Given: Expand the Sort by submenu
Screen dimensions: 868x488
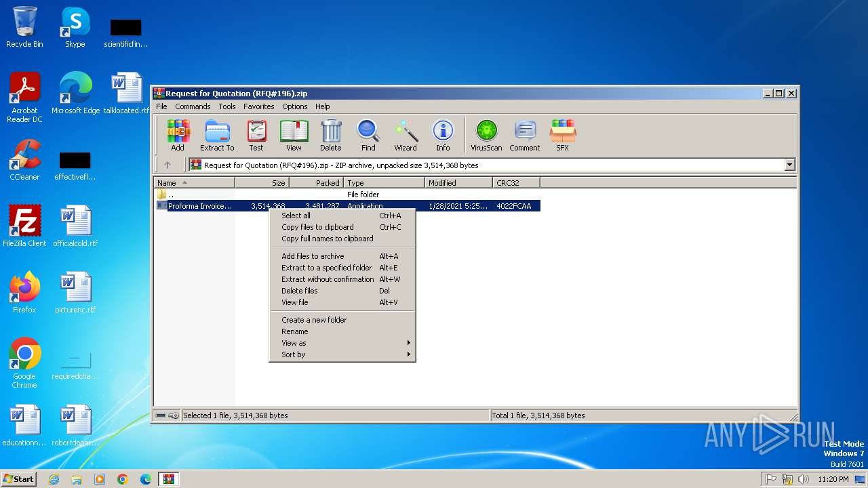Looking at the screenshot, I should 342,354.
